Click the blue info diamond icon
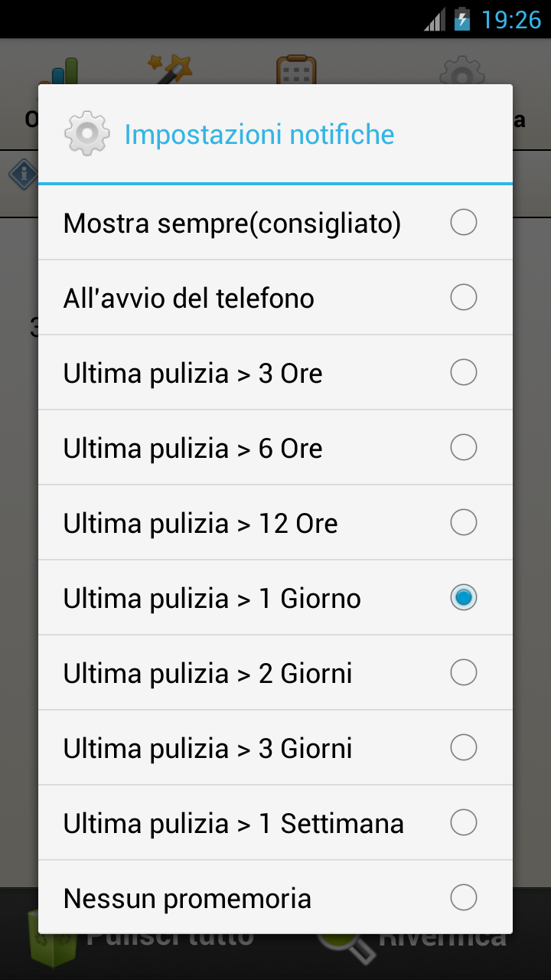 (23, 175)
